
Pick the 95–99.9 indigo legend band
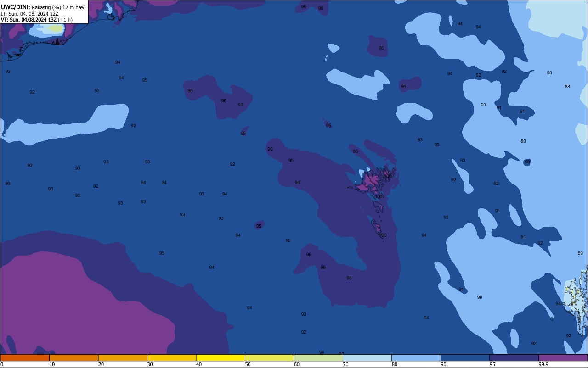pos(514,357)
